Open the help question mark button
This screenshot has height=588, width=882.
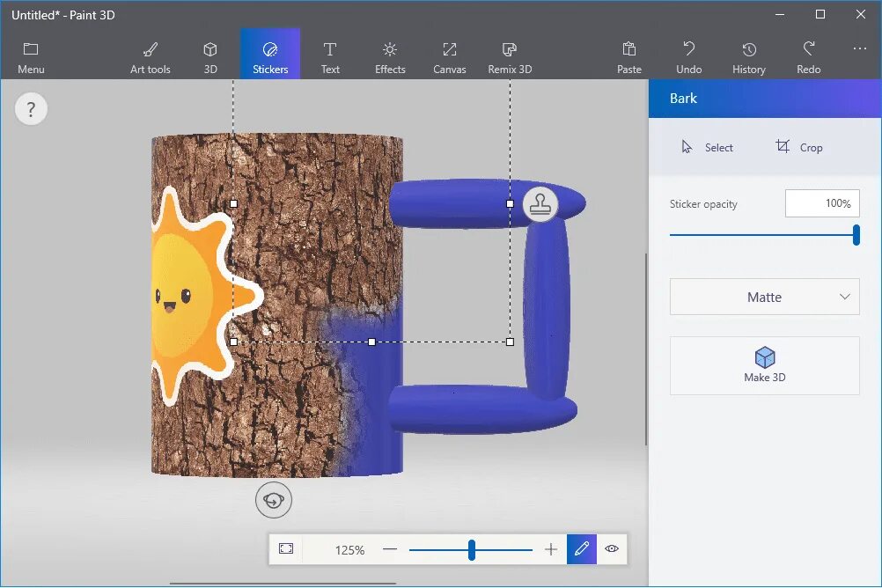click(31, 108)
